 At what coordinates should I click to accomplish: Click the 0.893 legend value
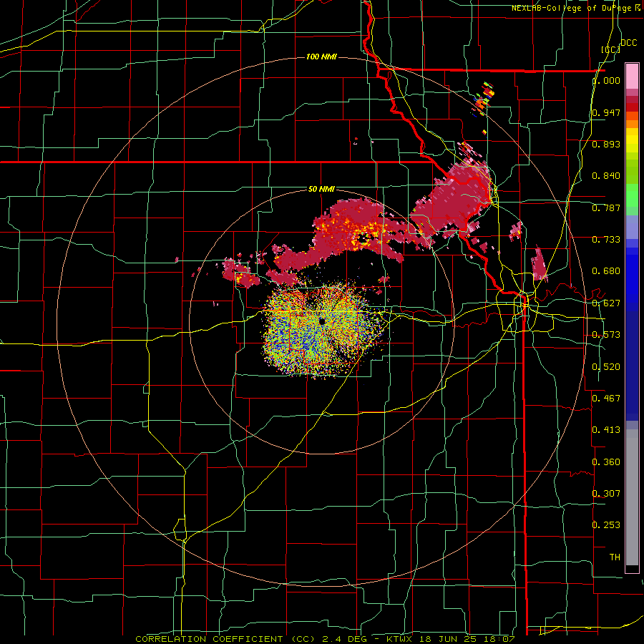[606, 144]
